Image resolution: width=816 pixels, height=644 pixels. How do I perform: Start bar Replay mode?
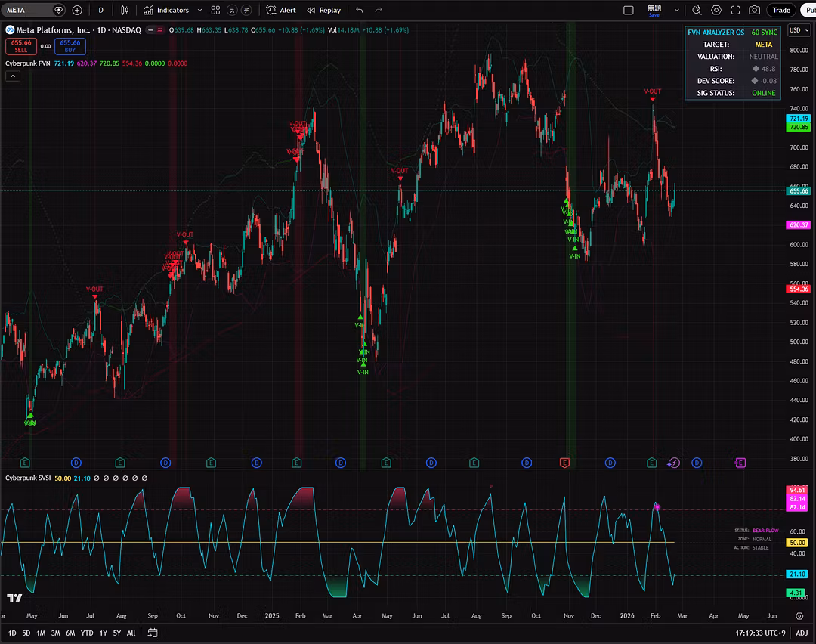323,10
